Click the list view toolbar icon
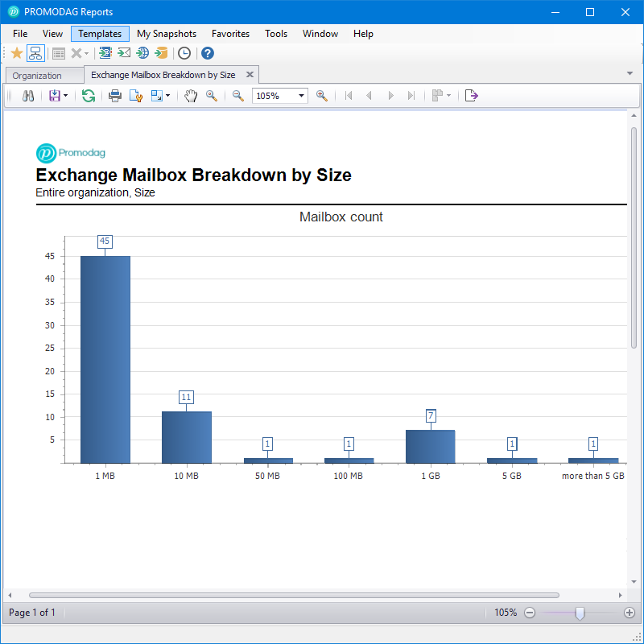 pyautogui.click(x=59, y=53)
